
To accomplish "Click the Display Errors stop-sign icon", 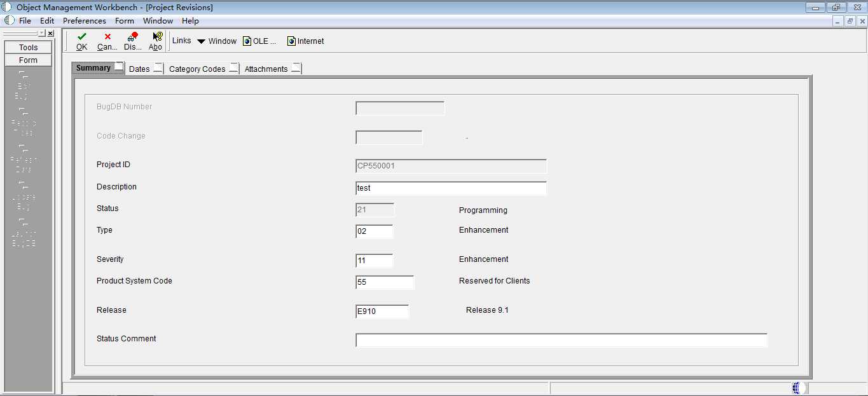I will 132,37.
